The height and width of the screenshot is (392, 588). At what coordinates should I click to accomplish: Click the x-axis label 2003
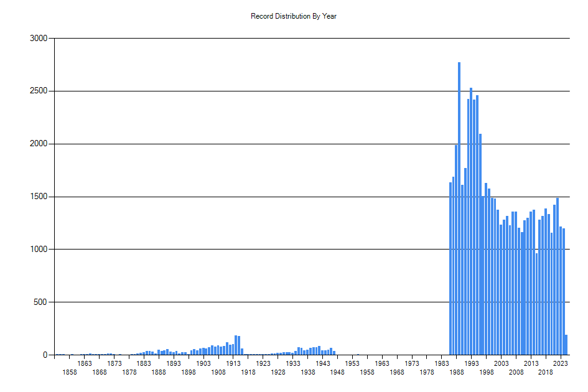coord(501,363)
